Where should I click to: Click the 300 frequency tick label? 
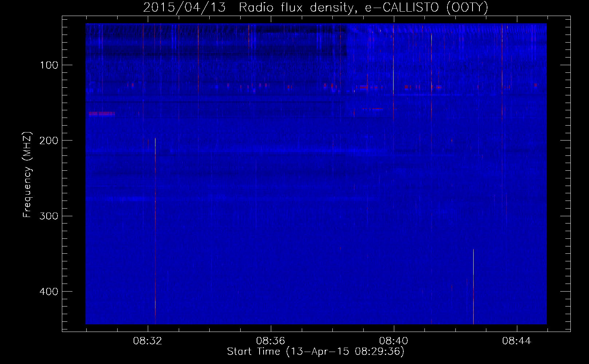click(x=49, y=216)
